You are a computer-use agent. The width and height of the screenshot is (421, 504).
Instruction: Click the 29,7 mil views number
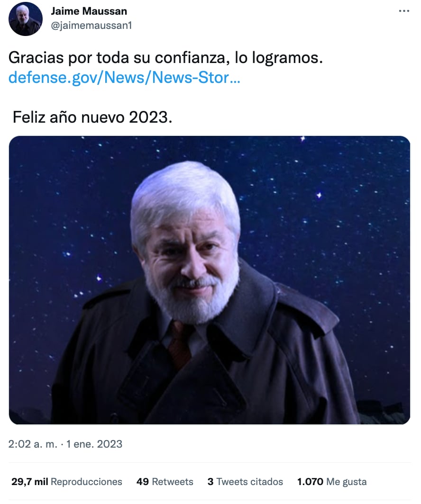[x=29, y=481]
